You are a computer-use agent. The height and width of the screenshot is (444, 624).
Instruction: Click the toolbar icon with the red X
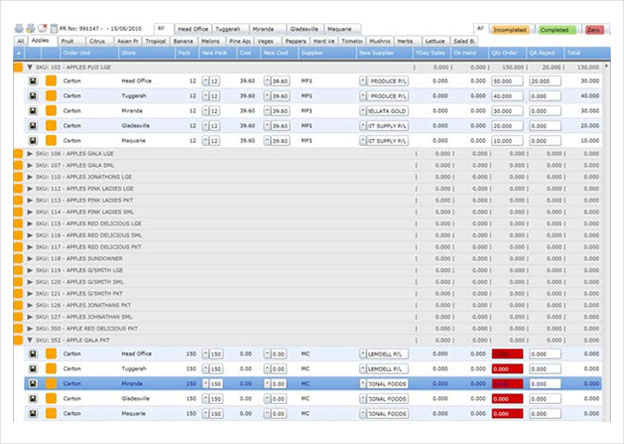43,28
